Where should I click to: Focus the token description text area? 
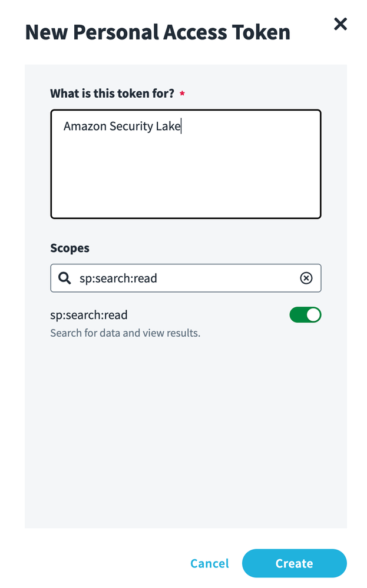(186, 177)
